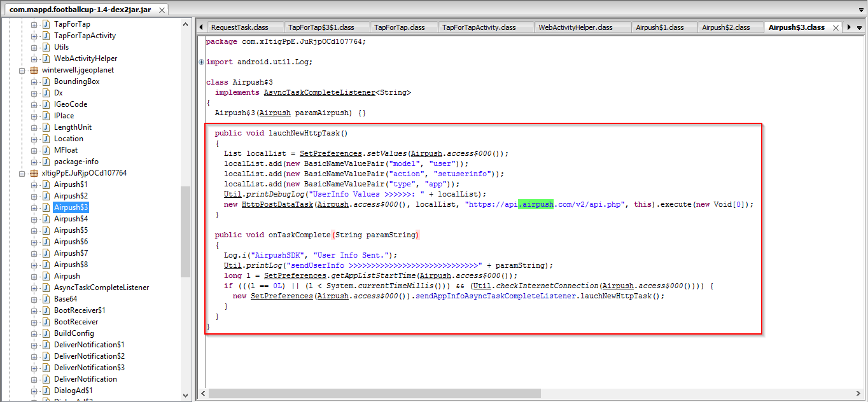Click the class icon beside BootReceiver

(46, 322)
